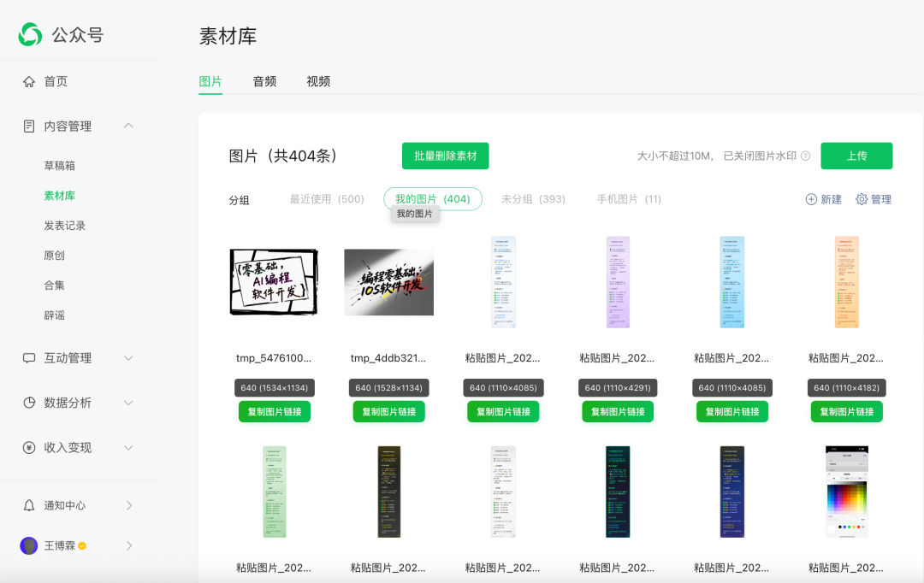Click the 管理 gear icon
The image size is (924, 583).
tap(862, 199)
